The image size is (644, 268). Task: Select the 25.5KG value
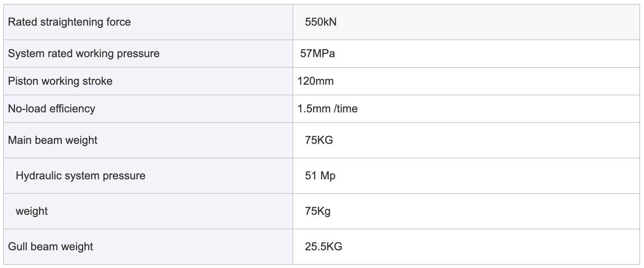point(324,247)
